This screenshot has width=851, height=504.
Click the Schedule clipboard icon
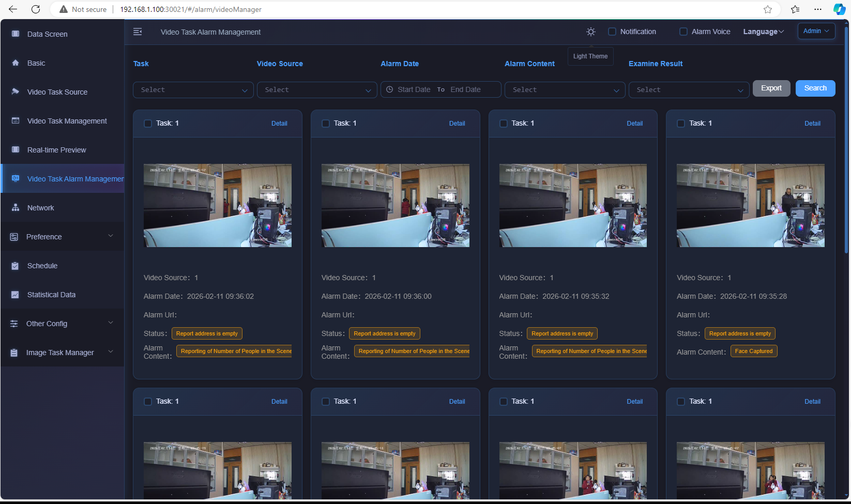[x=16, y=266]
